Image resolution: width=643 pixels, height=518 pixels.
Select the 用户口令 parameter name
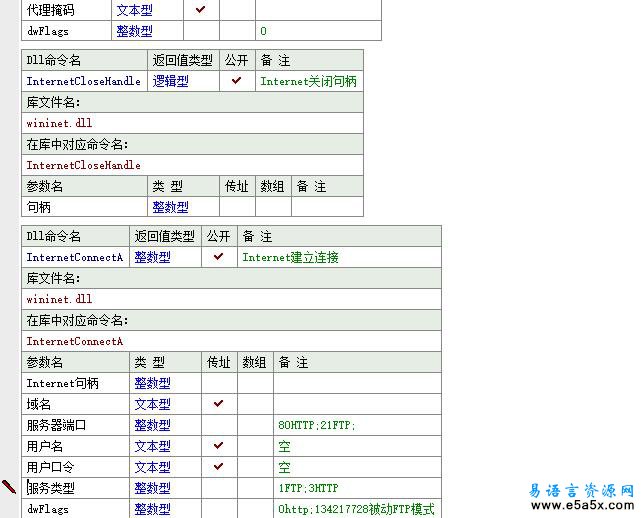[50, 467]
